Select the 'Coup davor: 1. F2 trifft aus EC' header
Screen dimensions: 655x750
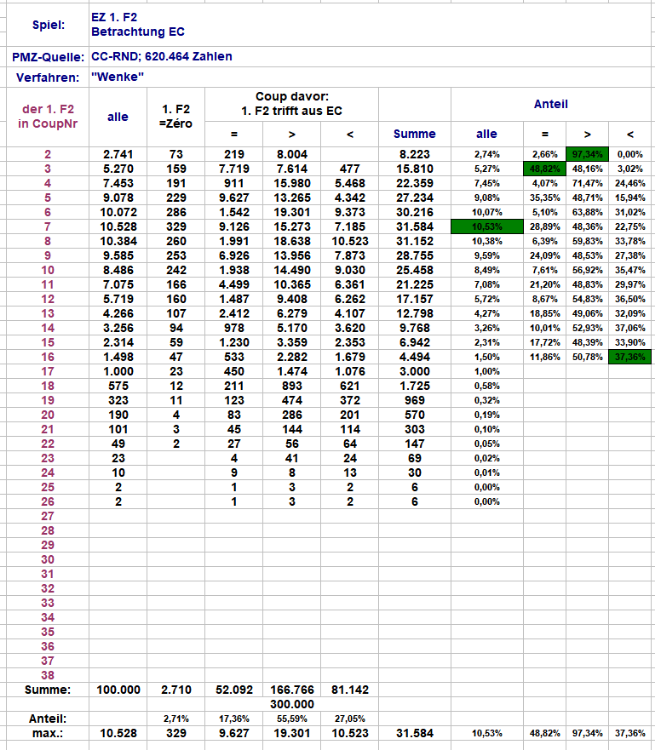(292, 103)
